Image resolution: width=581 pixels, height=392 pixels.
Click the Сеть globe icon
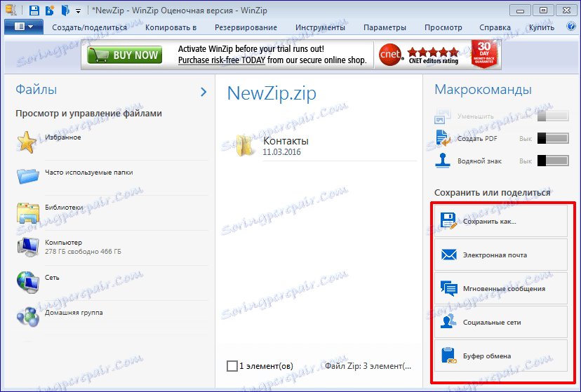(28, 282)
